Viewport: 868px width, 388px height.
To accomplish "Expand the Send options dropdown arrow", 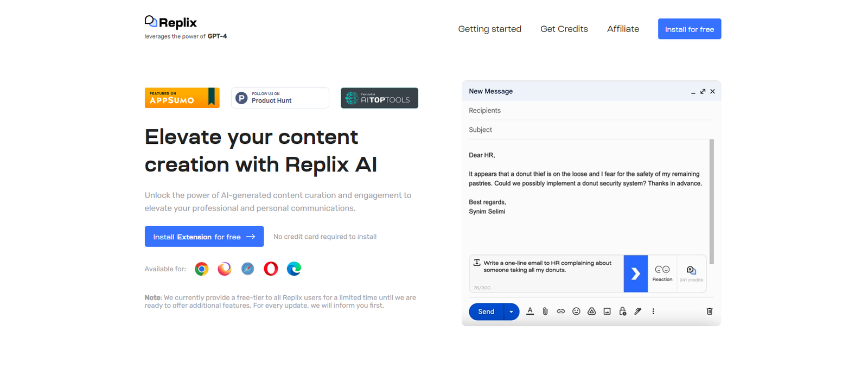I will pos(511,311).
